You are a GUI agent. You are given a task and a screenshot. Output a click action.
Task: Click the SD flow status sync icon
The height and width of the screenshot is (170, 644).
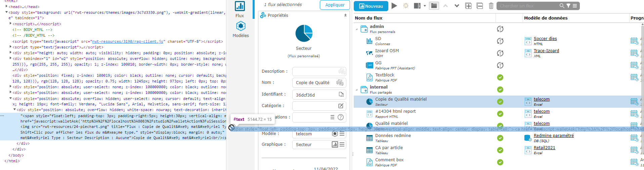point(500,41)
